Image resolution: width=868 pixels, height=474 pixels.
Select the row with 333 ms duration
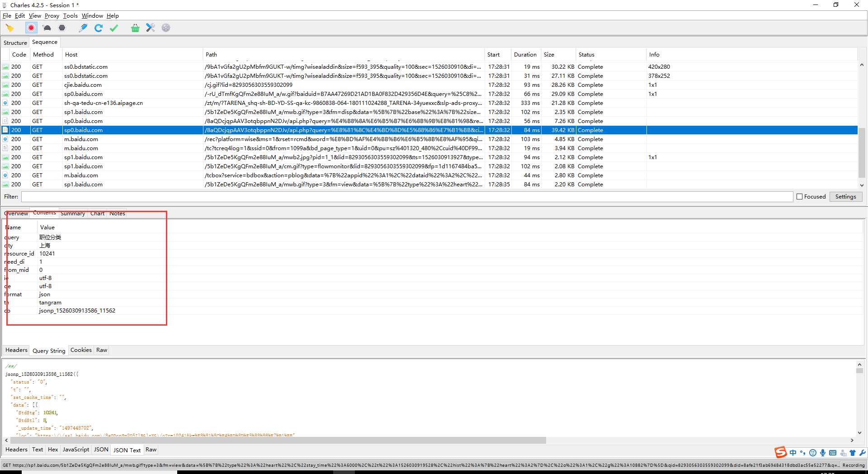pyautogui.click(x=429, y=103)
